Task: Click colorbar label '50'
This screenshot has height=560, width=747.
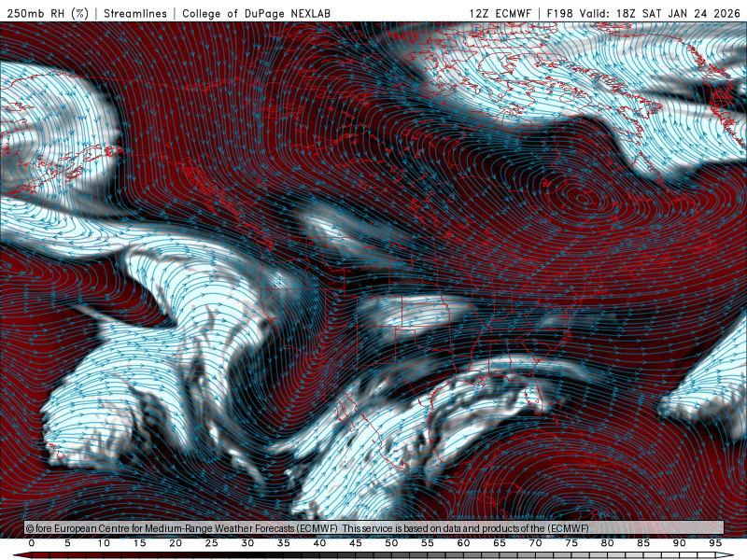Action: click(x=391, y=543)
